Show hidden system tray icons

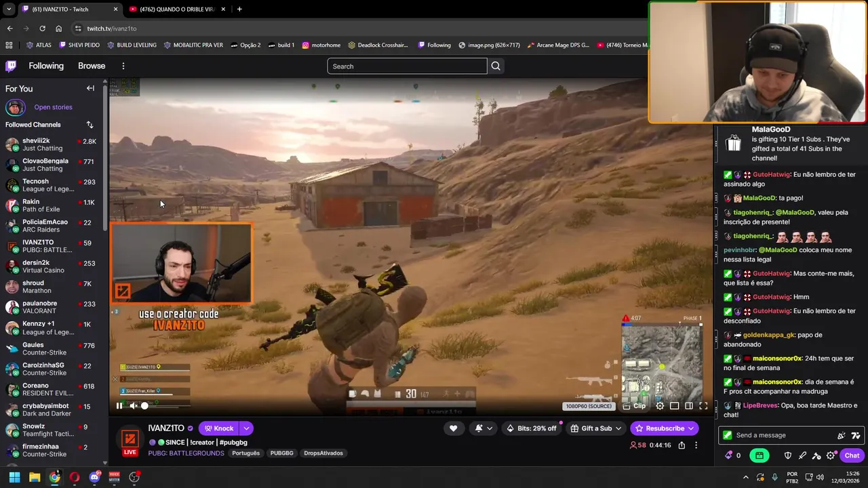pyautogui.click(x=746, y=477)
